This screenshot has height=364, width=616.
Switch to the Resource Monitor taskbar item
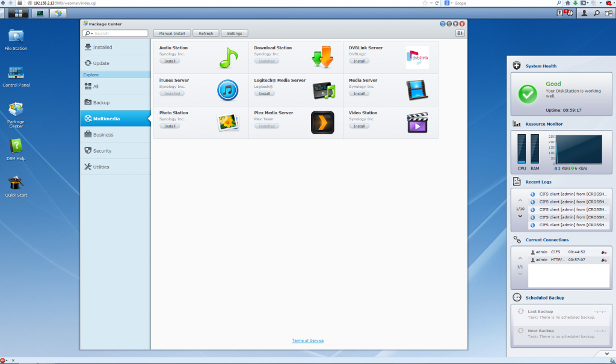coord(40,13)
